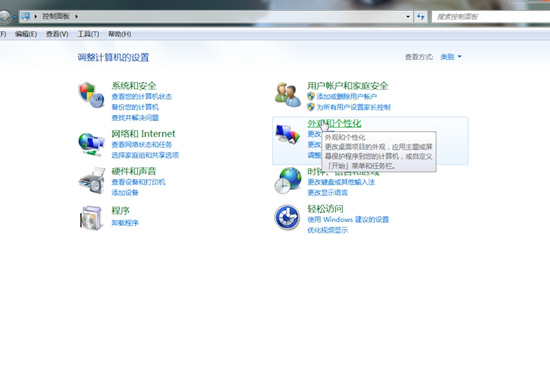Open the 工具(T) menu
Screen dimensions: 550x365
[88, 34]
